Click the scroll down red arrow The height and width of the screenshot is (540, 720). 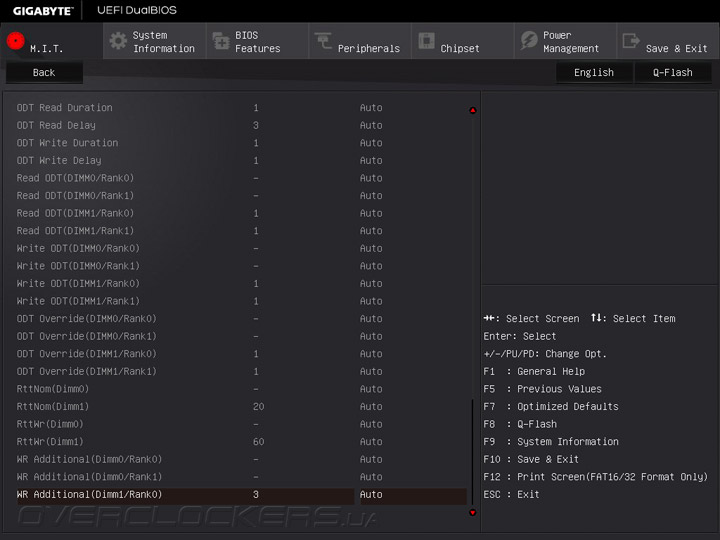tap(472, 512)
